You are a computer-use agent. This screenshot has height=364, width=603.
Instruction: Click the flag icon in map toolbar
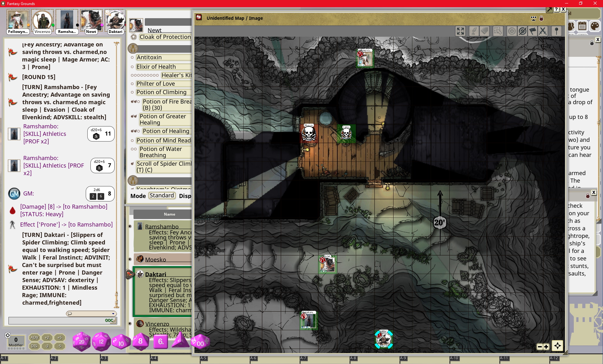point(533,31)
